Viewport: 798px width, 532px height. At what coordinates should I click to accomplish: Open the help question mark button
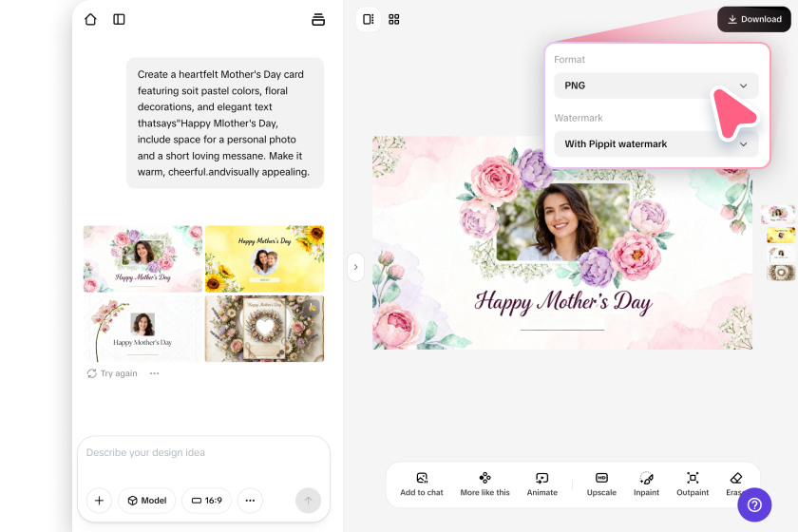pos(754,504)
